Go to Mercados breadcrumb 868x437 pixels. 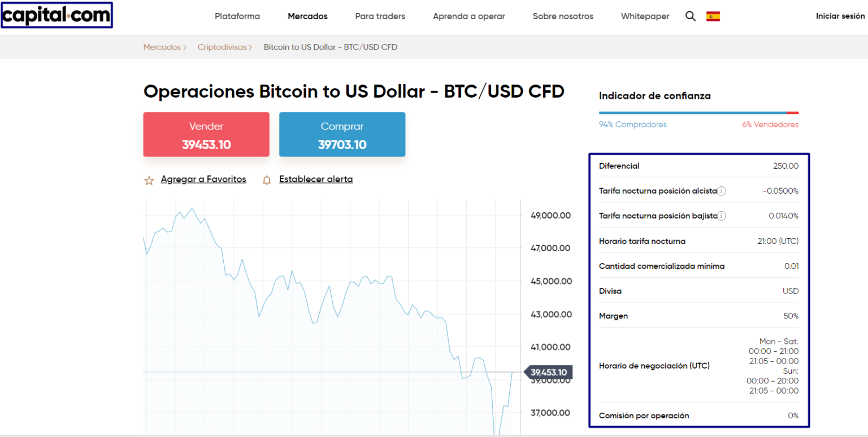[x=162, y=47]
